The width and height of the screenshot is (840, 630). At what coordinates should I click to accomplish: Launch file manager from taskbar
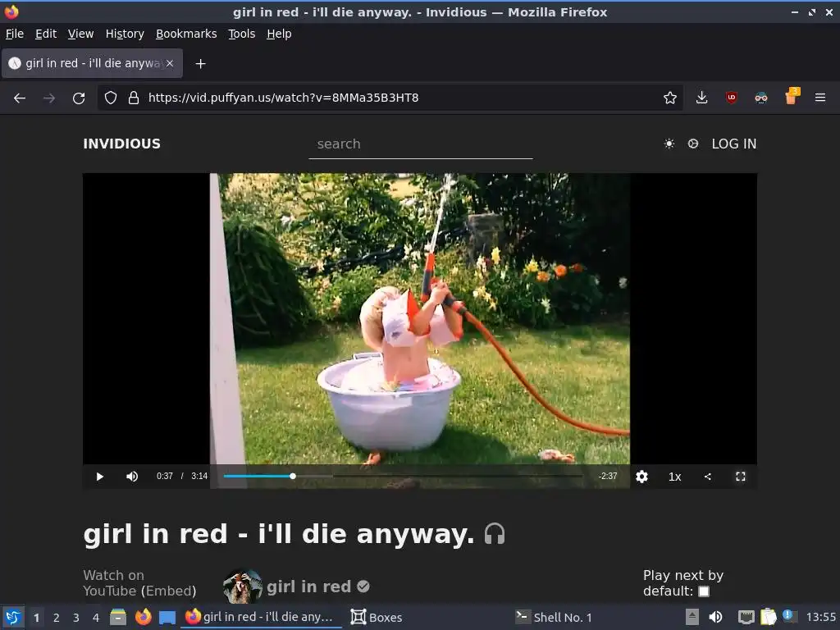[118, 617]
